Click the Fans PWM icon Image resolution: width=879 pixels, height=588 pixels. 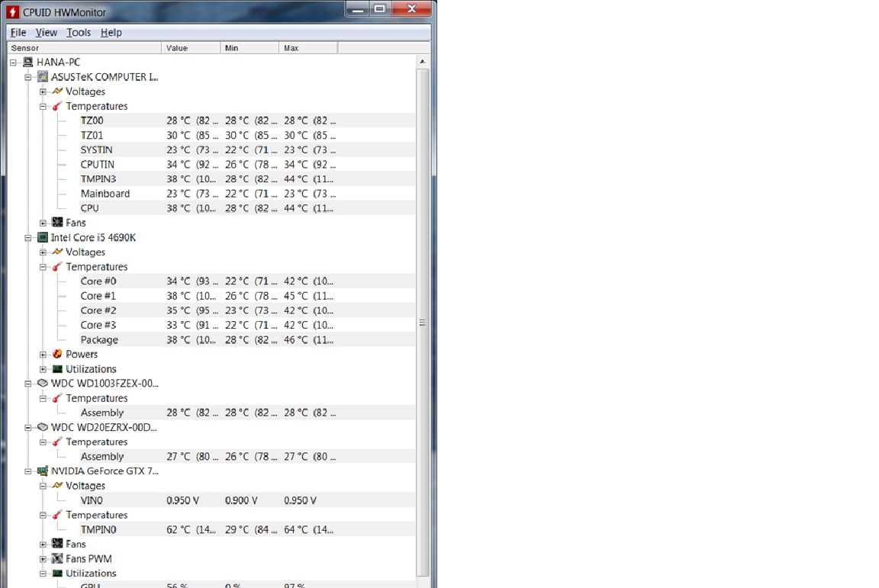pos(57,558)
